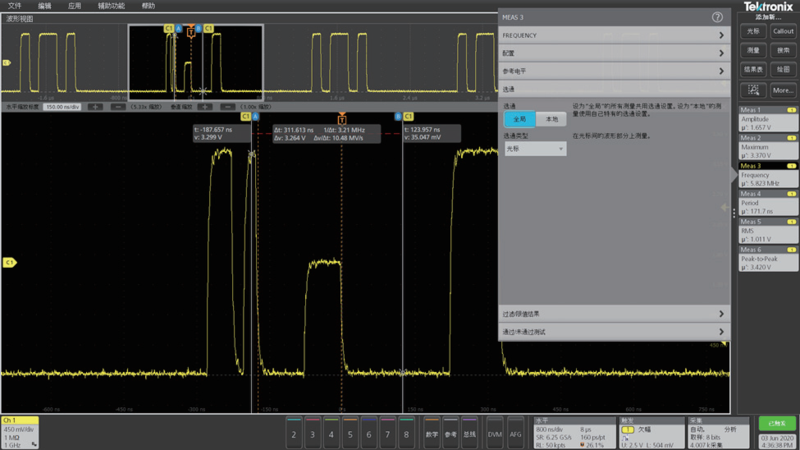Expand the 参考电平 reference levels section
Screen dimensions: 800x450
[612, 71]
